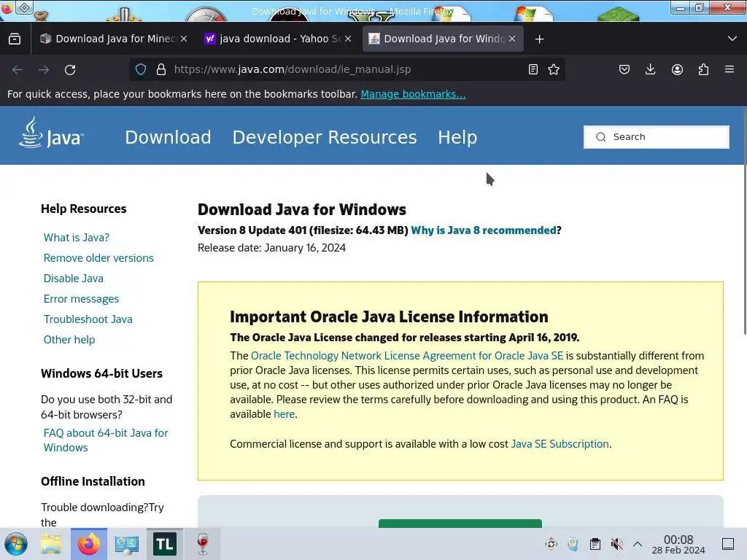Open Firefox View (recent browsing) icon
747x560 pixels.
pos(15,39)
